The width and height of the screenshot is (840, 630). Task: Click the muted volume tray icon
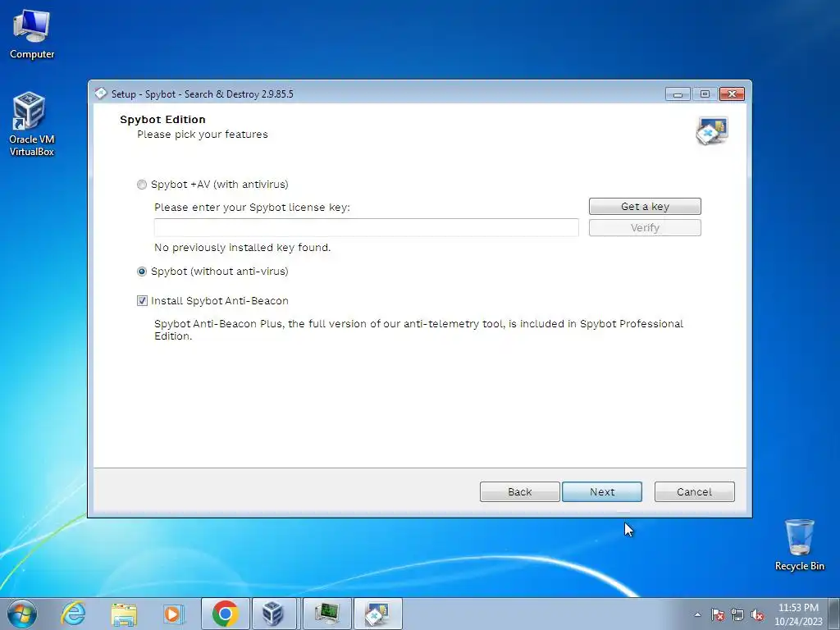pyautogui.click(x=757, y=614)
